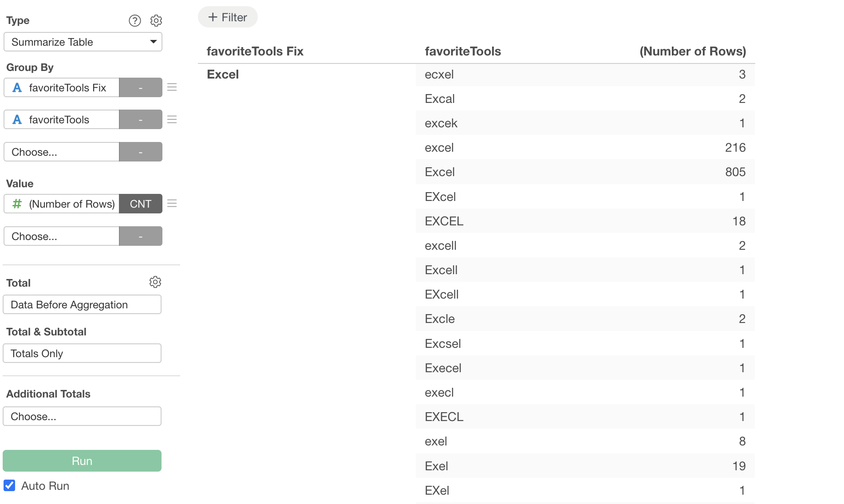The height and width of the screenshot is (504, 844).
Task: Click drag handle beside favoriteTools group
Action: pos(172,119)
